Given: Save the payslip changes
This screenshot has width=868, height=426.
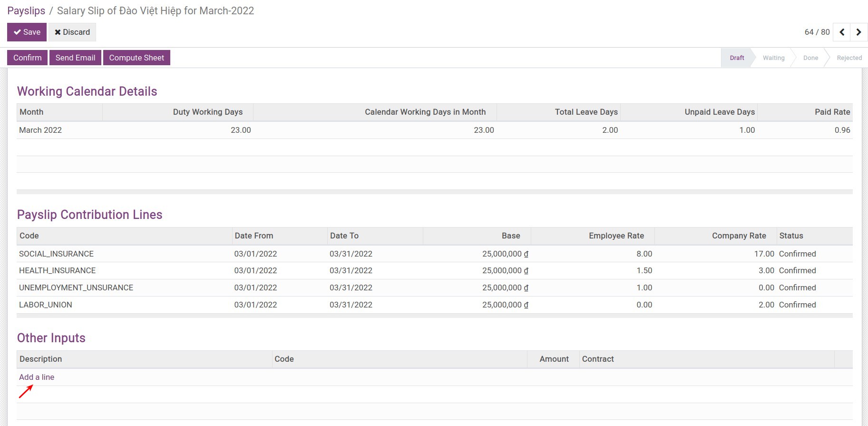Looking at the screenshot, I should 27,32.
